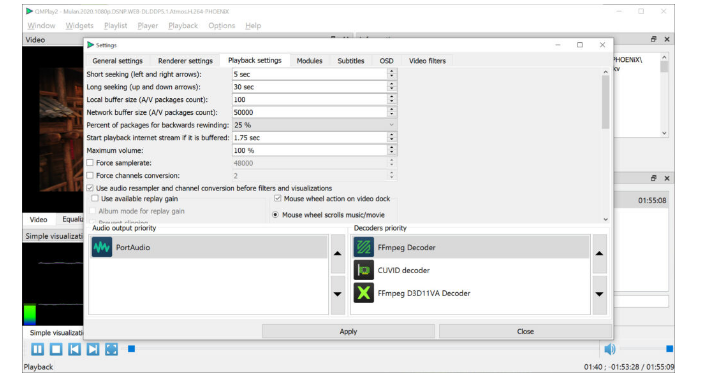Decrease Maximum volume with the down arrow

pos(391,153)
